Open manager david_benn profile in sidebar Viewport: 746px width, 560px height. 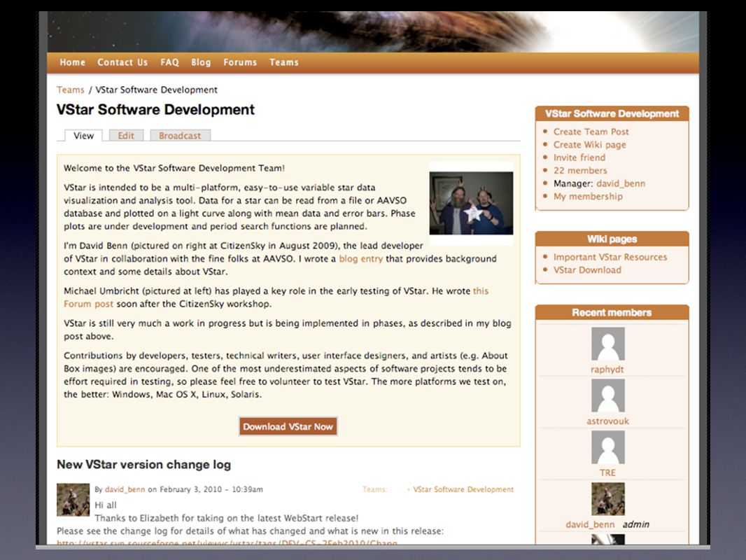coord(621,183)
